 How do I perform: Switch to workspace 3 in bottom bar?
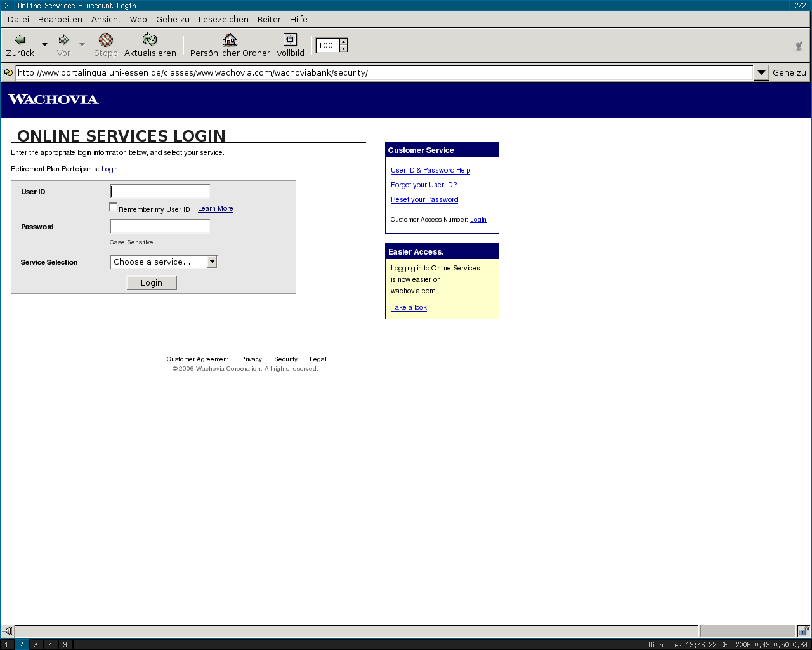pyautogui.click(x=36, y=645)
